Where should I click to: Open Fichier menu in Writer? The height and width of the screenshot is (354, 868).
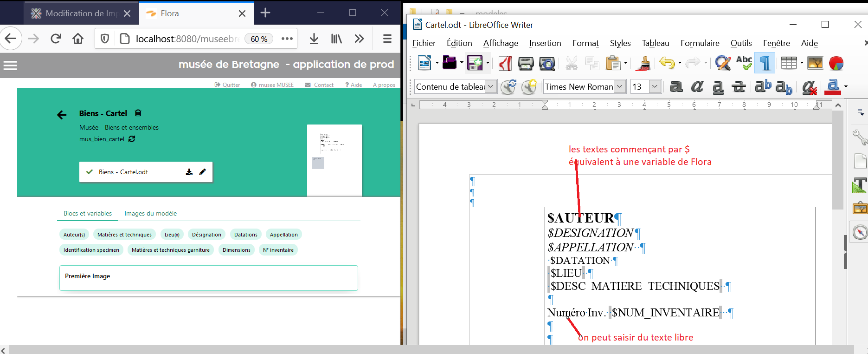click(x=424, y=43)
